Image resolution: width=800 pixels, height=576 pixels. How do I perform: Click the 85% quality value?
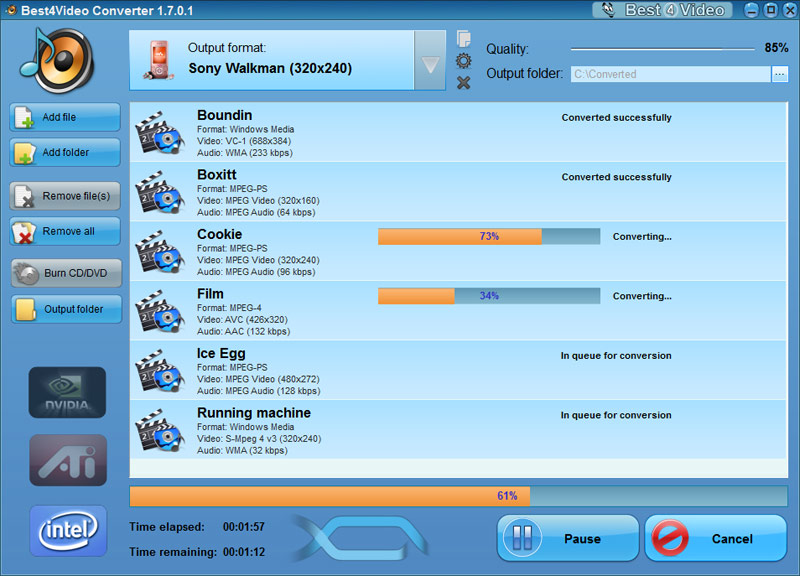[x=776, y=48]
